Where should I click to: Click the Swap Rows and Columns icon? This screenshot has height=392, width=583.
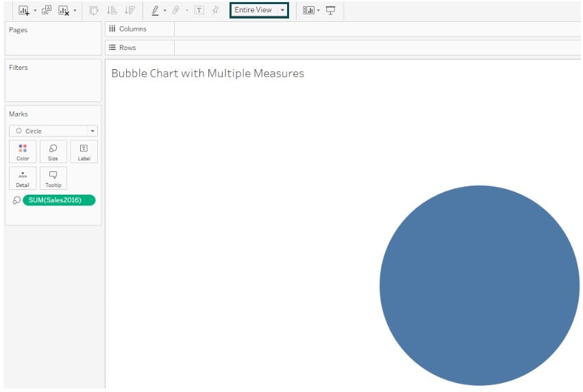point(94,10)
